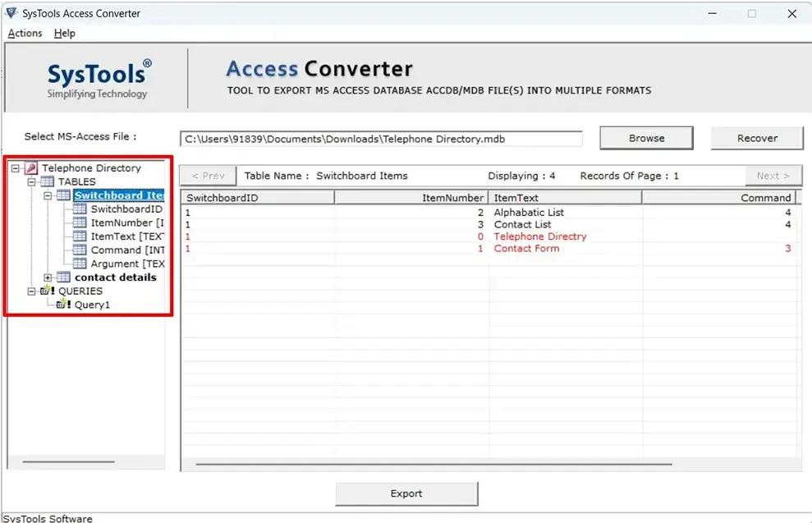812x523 pixels.
Task: Click the data grid horizontal scrollbar
Action: click(x=434, y=465)
